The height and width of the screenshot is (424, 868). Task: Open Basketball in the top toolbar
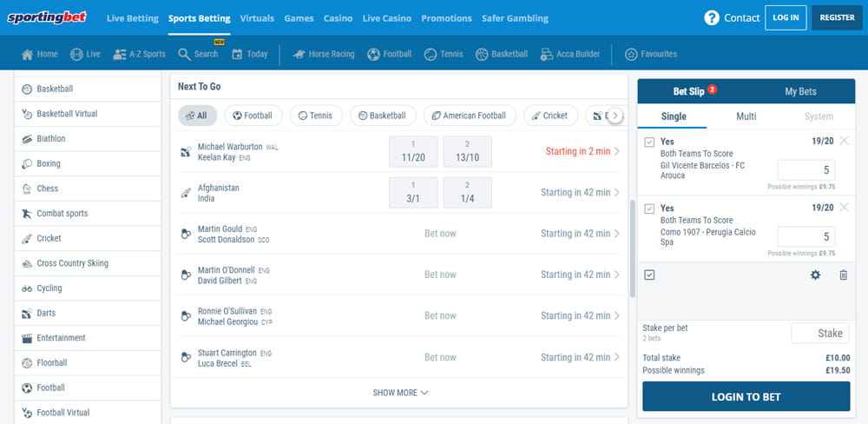tap(502, 54)
